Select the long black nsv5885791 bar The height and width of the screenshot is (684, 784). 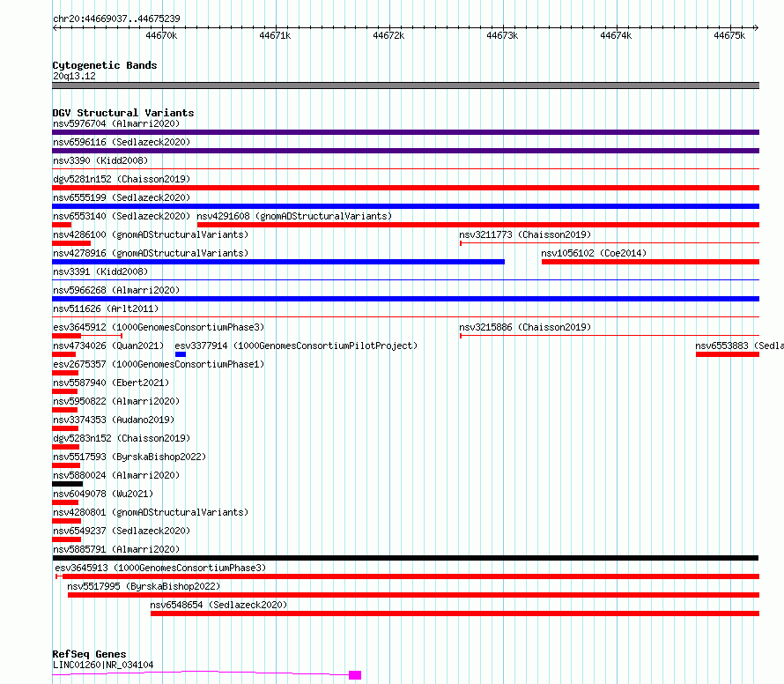point(405,558)
